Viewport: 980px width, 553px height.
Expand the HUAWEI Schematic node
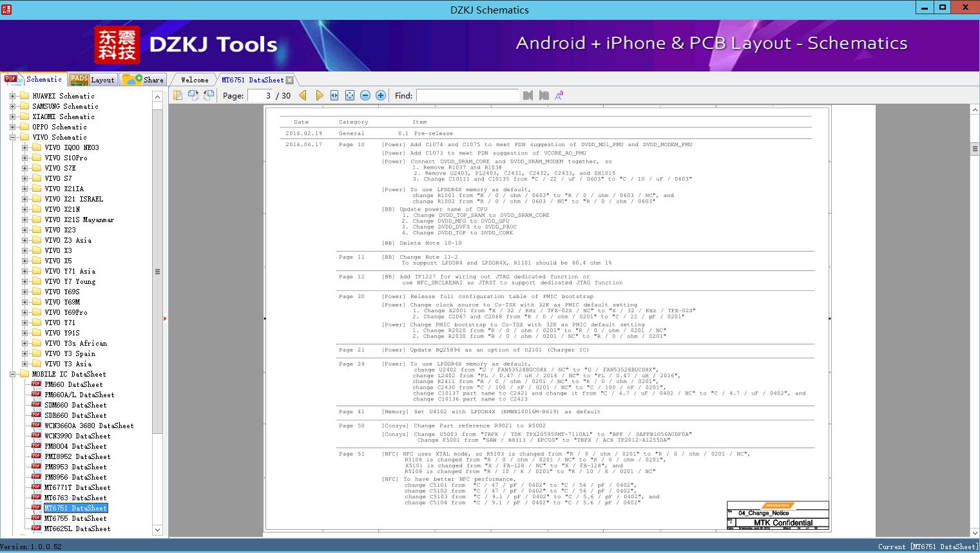tap(12, 96)
